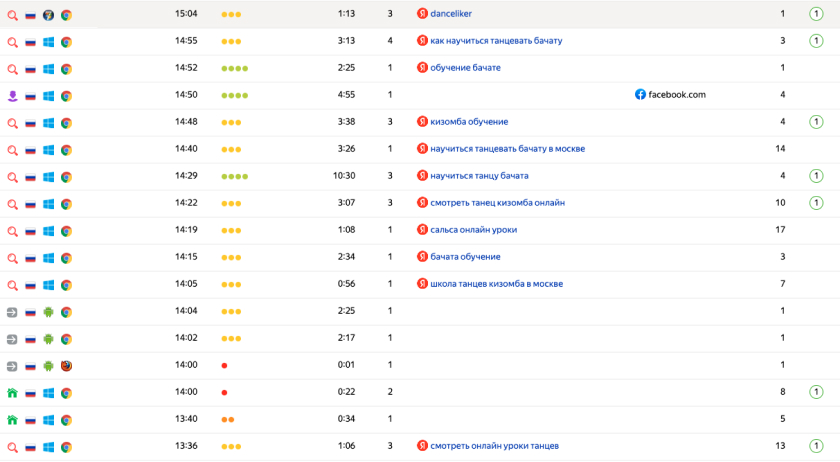Click the Firefox browser icon
840x462 pixels.
coord(66,366)
